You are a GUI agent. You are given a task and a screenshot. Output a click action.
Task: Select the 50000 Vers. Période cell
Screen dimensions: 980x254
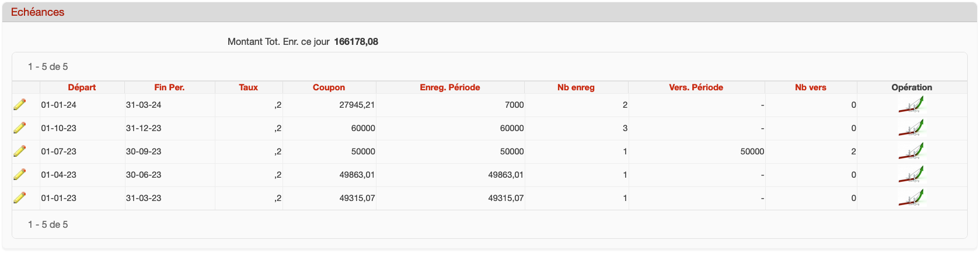pos(752,151)
